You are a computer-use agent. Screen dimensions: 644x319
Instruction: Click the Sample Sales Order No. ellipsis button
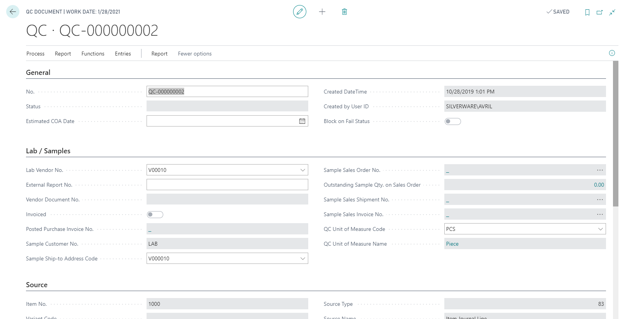(600, 170)
